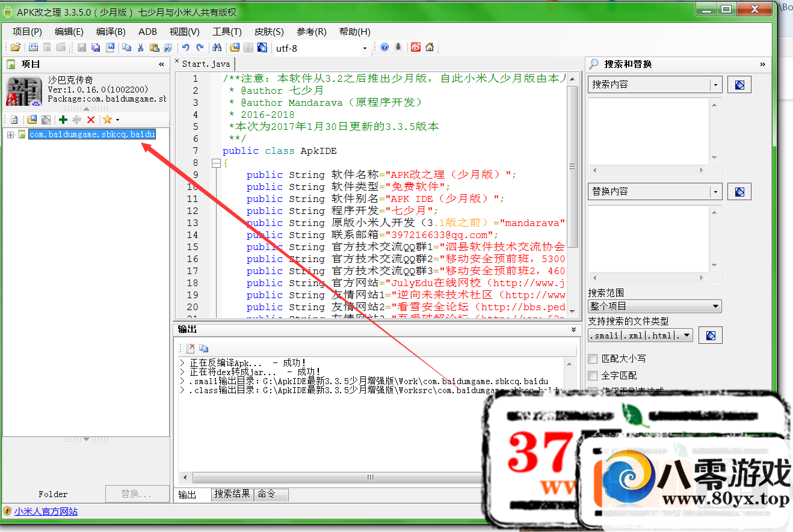Click the blue redo arrow
The width and height of the screenshot is (793, 532).
coord(200,47)
